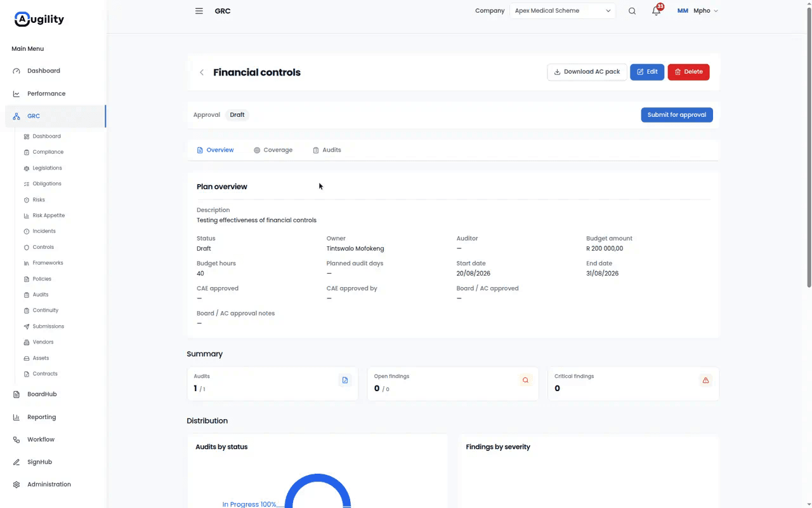Image resolution: width=812 pixels, height=508 pixels.
Task: Click the Audits summary document icon
Action: tap(345, 380)
